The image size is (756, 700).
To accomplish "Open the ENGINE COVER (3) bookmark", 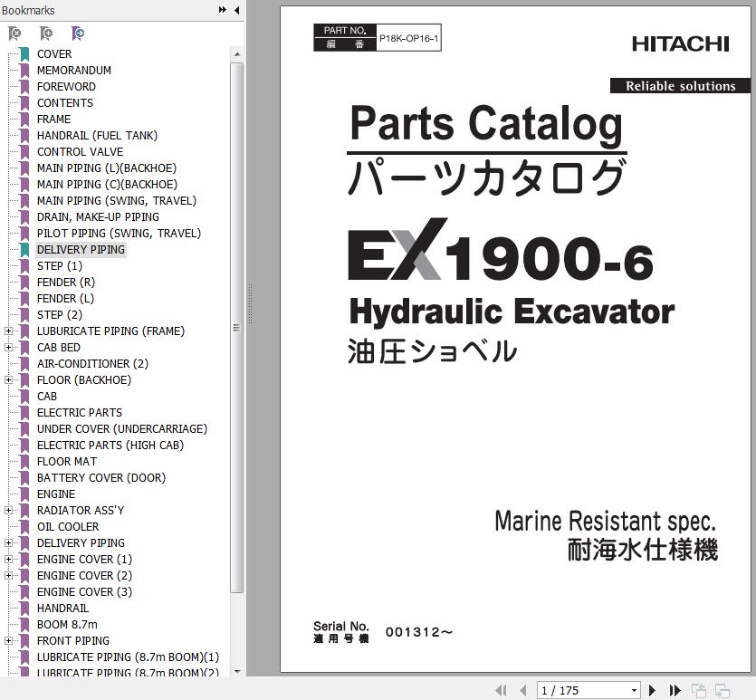I will point(84,592).
